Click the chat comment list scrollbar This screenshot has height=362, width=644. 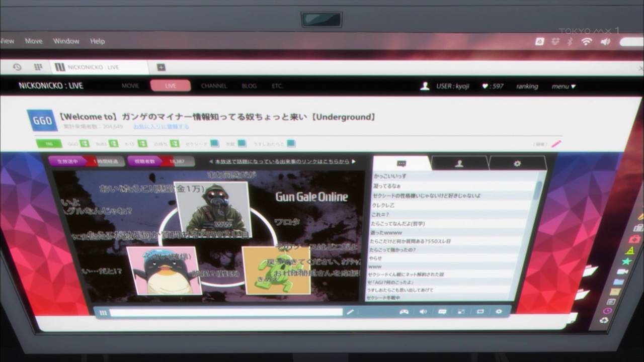click(x=539, y=191)
